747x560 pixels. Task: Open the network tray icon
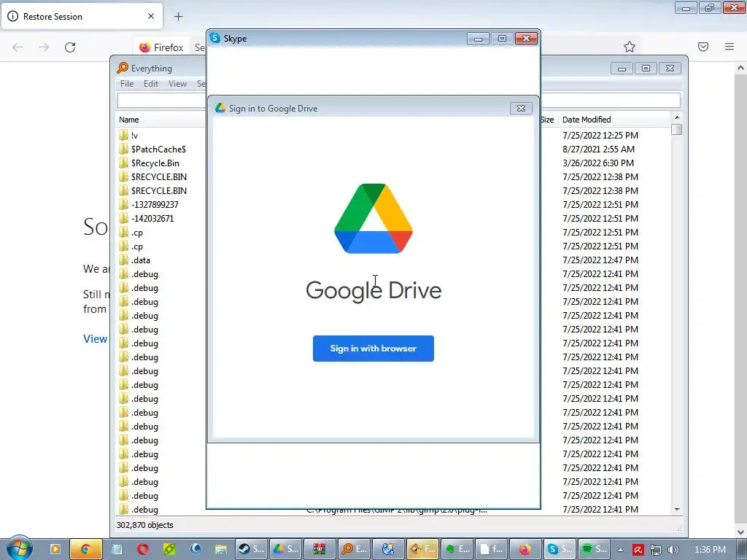656,550
